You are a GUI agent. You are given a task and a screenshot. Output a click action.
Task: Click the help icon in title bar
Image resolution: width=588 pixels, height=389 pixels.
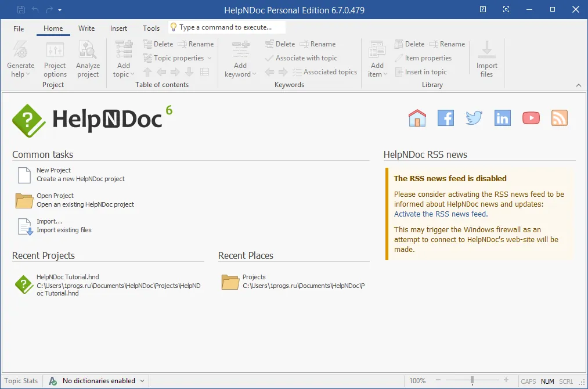pyautogui.click(x=483, y=9)
